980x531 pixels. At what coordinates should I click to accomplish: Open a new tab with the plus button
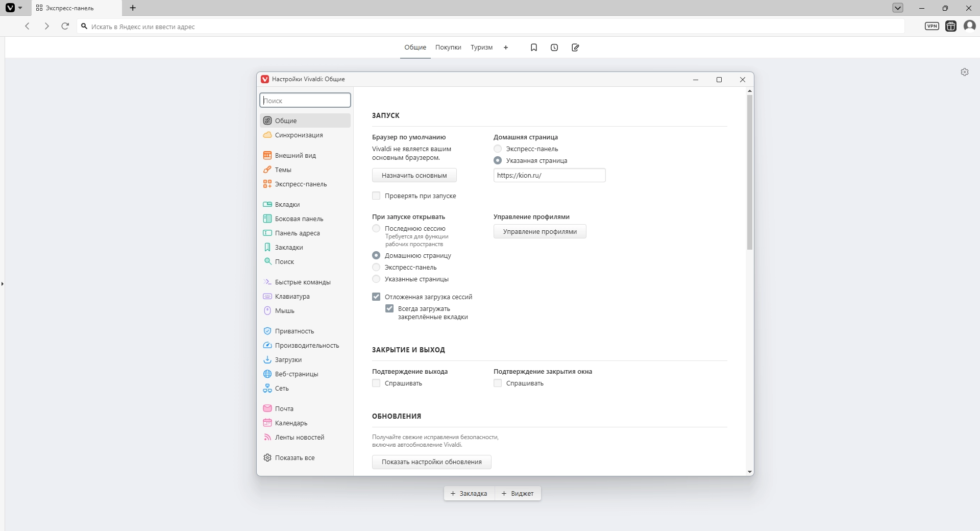tap(133, 8)
